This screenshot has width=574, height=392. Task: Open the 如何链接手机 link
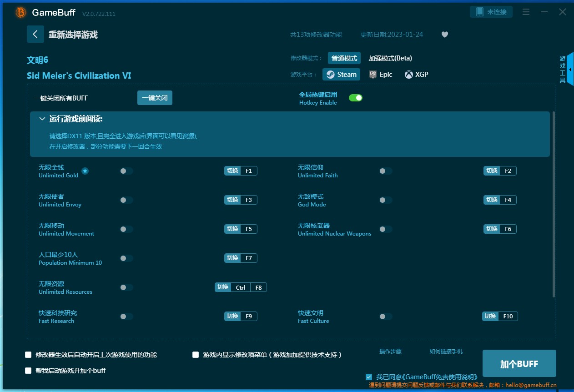446,352
